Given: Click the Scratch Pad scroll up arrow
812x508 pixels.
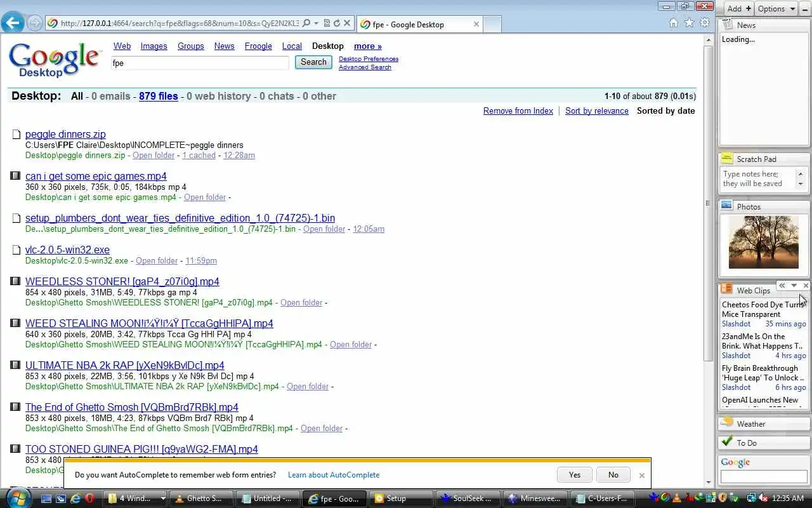Looking at the screenshot, I should click(800, 173).
